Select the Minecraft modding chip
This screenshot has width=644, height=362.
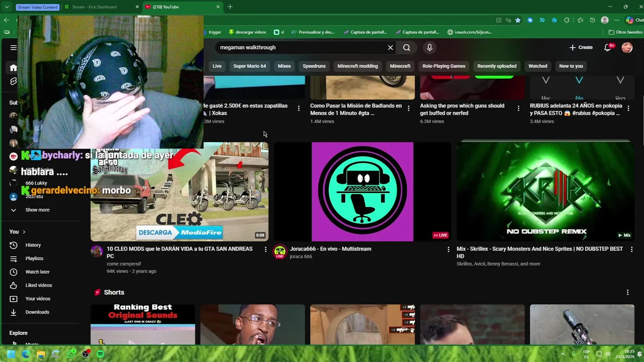(358, 66)
